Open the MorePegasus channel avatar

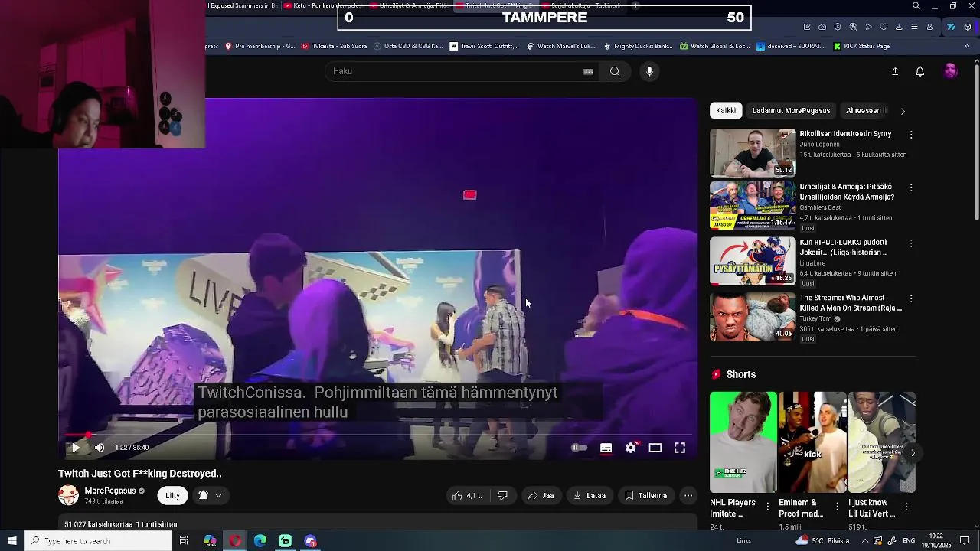click(x=69, y=495)
